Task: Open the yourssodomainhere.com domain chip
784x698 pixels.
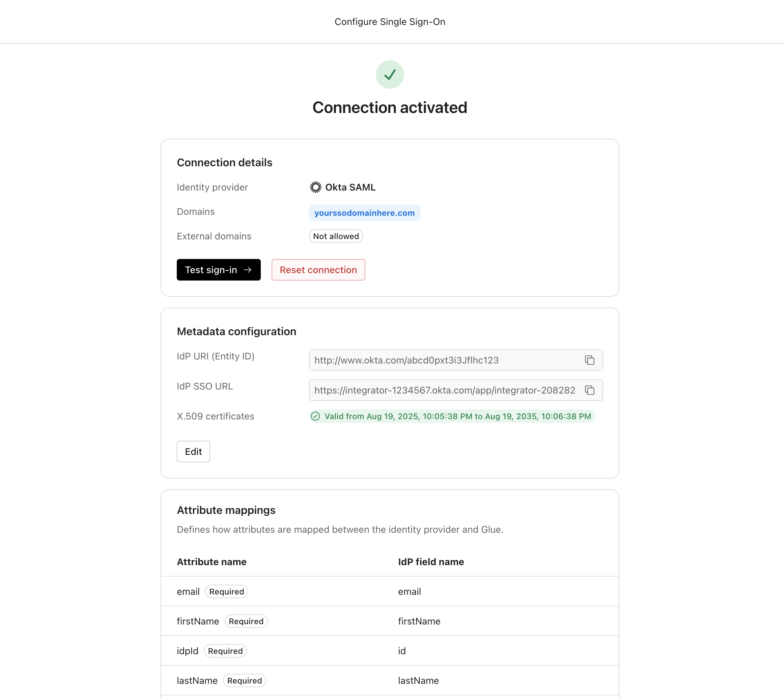Action: pyautogui.click(x=364, y=213)
